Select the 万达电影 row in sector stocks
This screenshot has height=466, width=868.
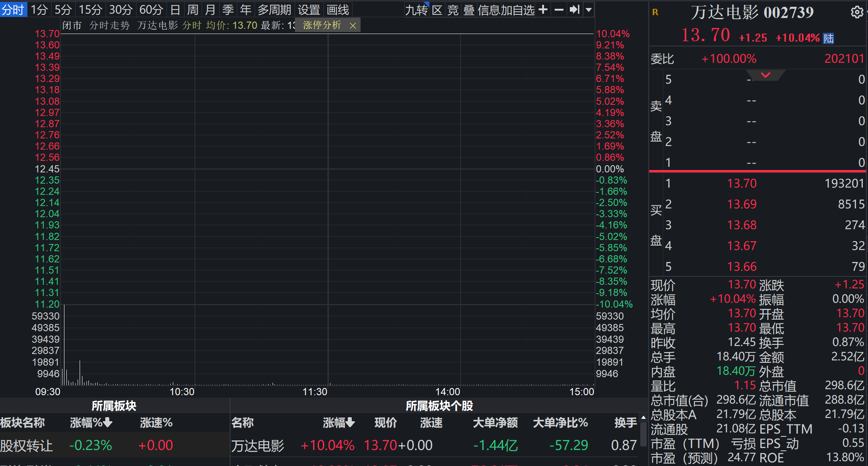coord(435,445)
